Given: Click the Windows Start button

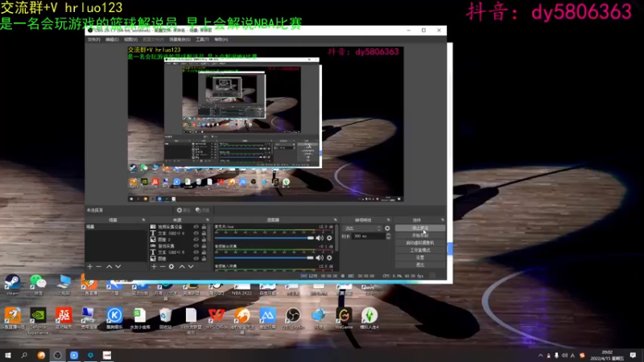Looking at the screenshot, I should pyautogui.click(x=8, y=355).
